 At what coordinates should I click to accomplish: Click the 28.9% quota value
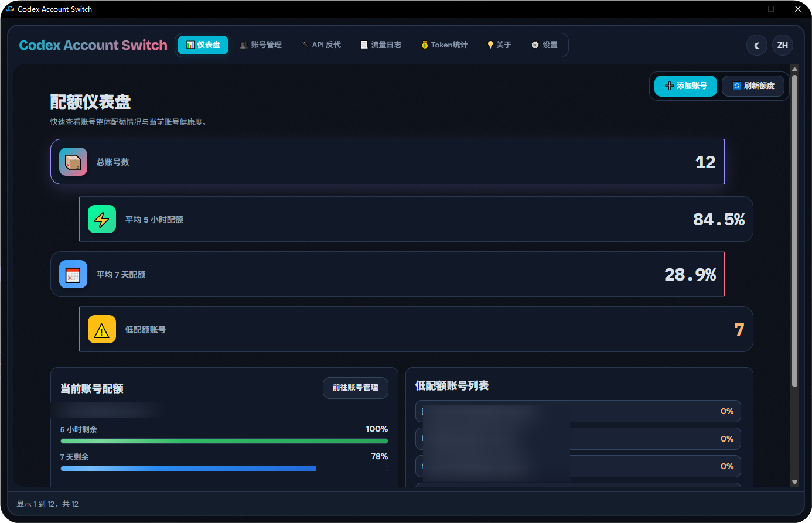[690, 275]
